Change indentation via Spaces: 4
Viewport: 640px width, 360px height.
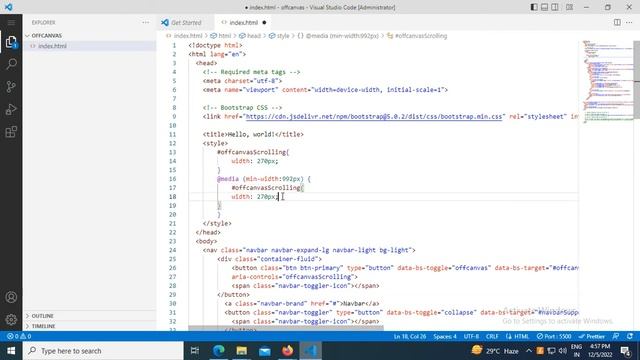445,336
